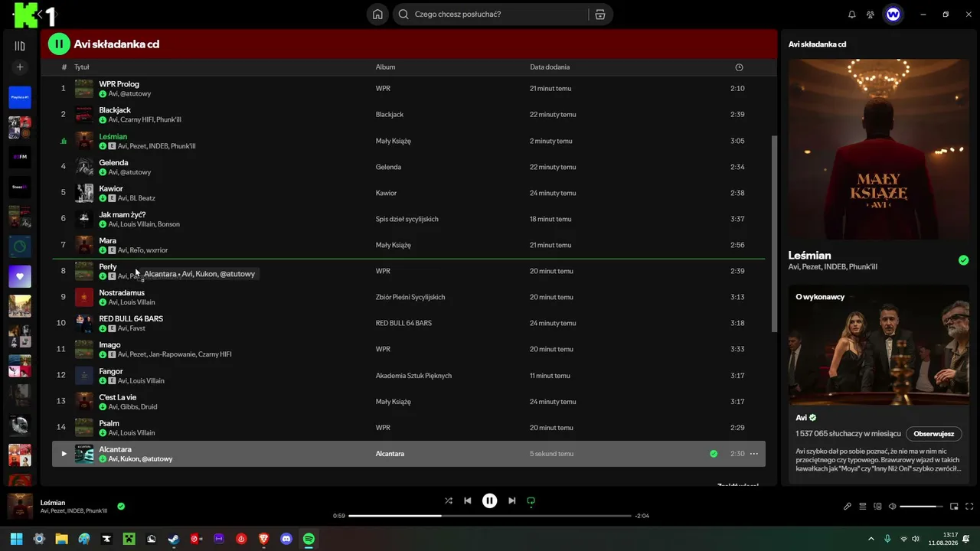Skip to the previous track
980x551 pixels.
[468, 500]
